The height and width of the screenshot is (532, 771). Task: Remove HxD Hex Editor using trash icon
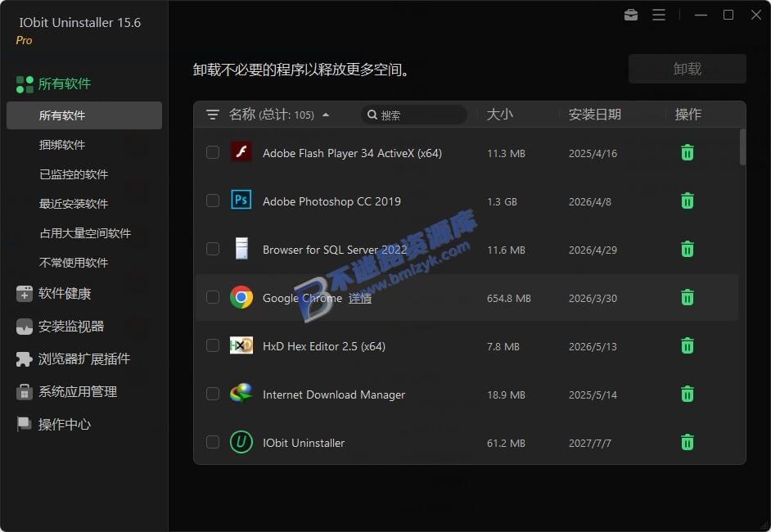tap(687, 345)
